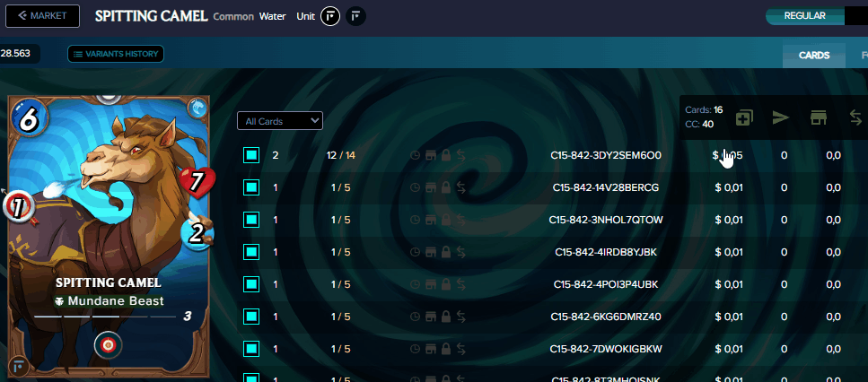Image resolution: width=868 pixels, height=382 pixels.
Task: Click card ID C15-842-4POI3P4UBK
Action: point(606,284)
